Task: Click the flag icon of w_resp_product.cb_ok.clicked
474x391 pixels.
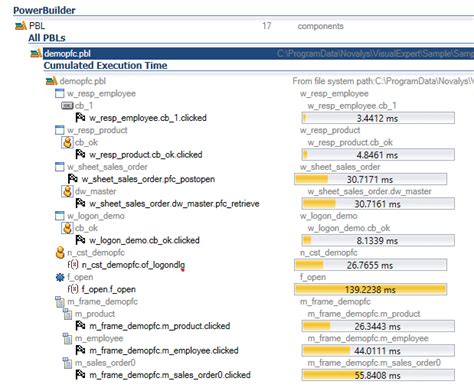Action: pos(80,154)
